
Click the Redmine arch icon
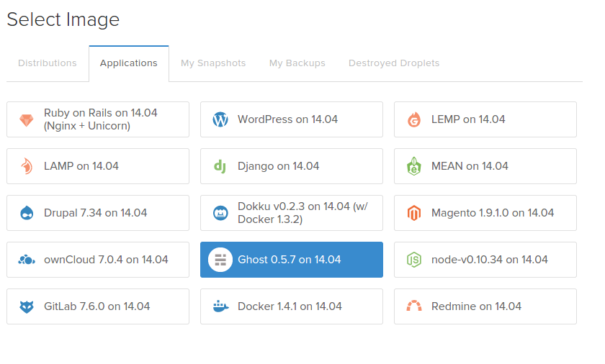414,306
